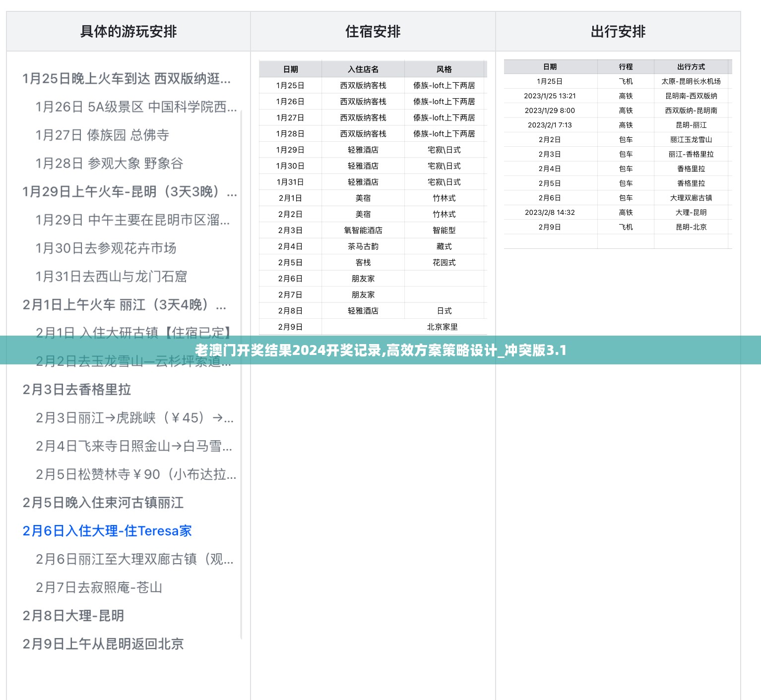Select 宅寂\日式 in the 1月31日 row
This screenshot has width=761, height=700.
tap(444, 182)
